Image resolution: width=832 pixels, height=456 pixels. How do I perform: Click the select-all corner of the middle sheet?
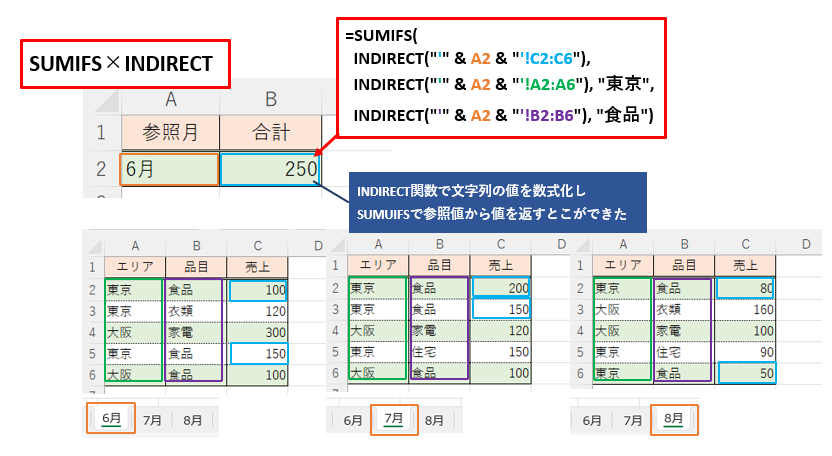tap(337, 244)
